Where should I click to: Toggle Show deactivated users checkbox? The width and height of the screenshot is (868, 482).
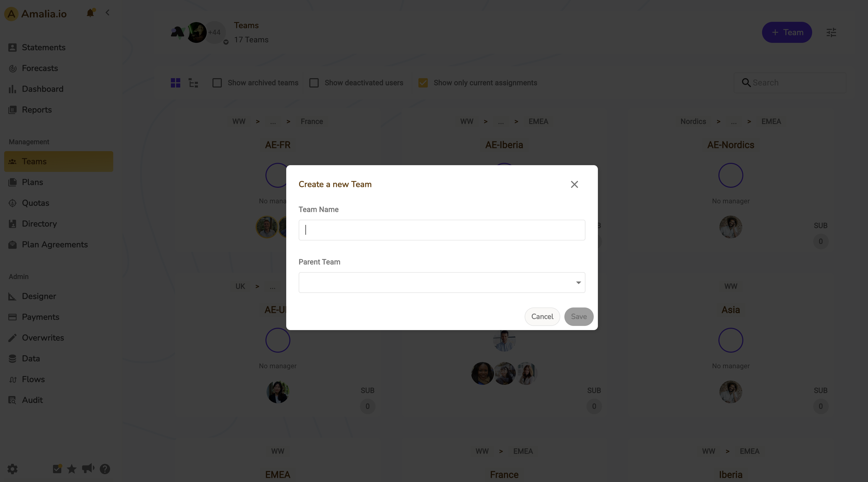click(x=314, y=83)
